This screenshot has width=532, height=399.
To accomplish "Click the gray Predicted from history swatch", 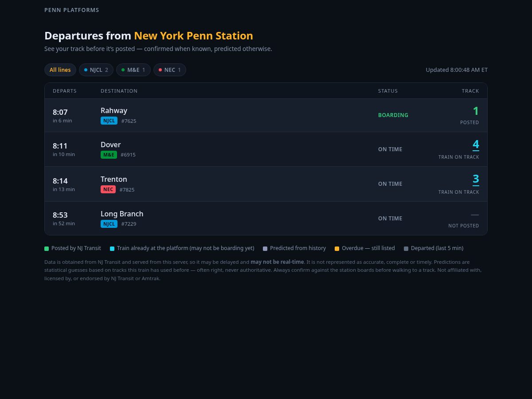I will click(x=265, y=249).
